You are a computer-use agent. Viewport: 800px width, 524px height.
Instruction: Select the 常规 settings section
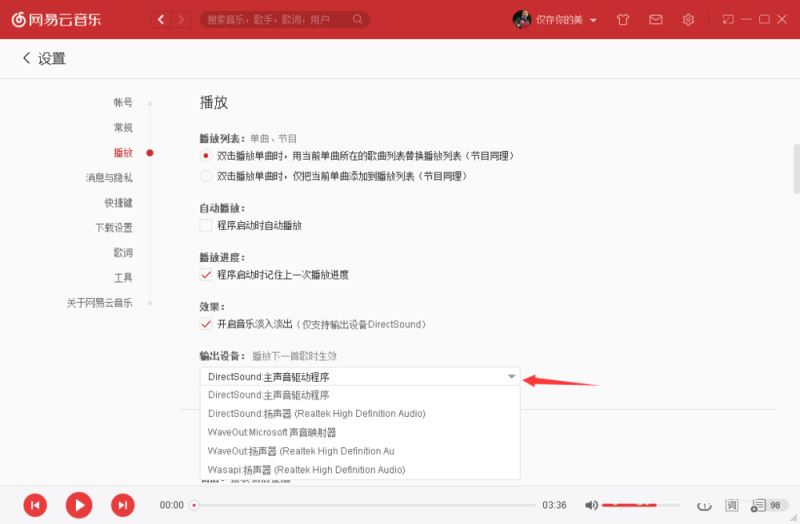(x=122, y=128)
